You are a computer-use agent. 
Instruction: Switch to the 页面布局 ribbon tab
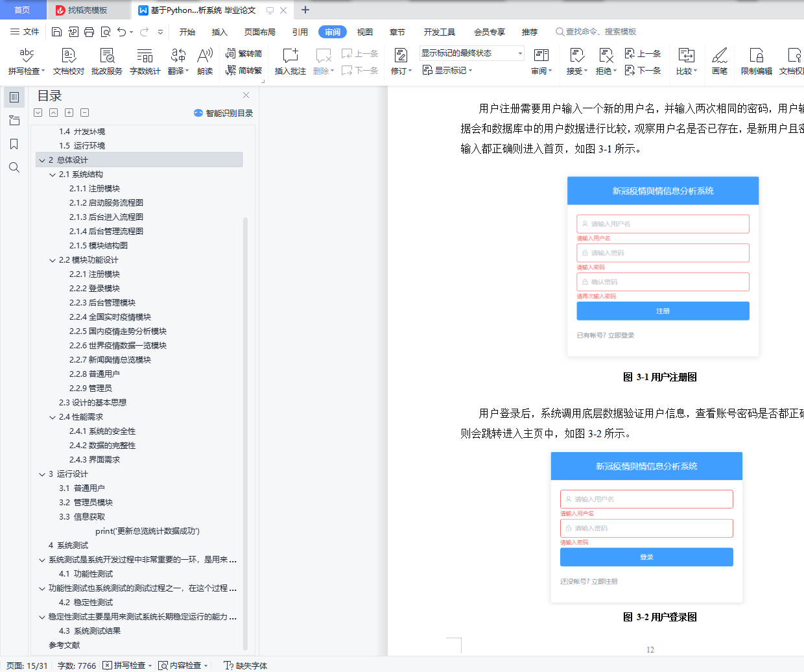260,32
